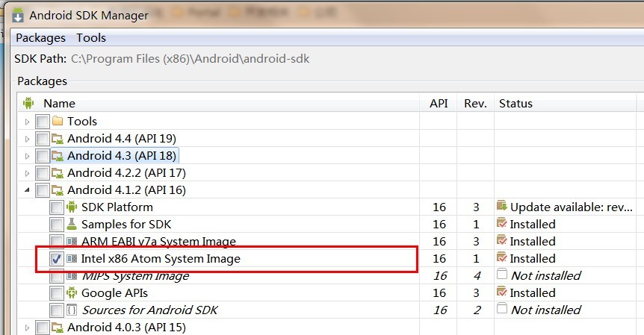The height and width of the screenshot is (335, 644).
Task: Expand the Android 4.3 (API 18) group
Action: pyautogui.click(x=27, y=156)
